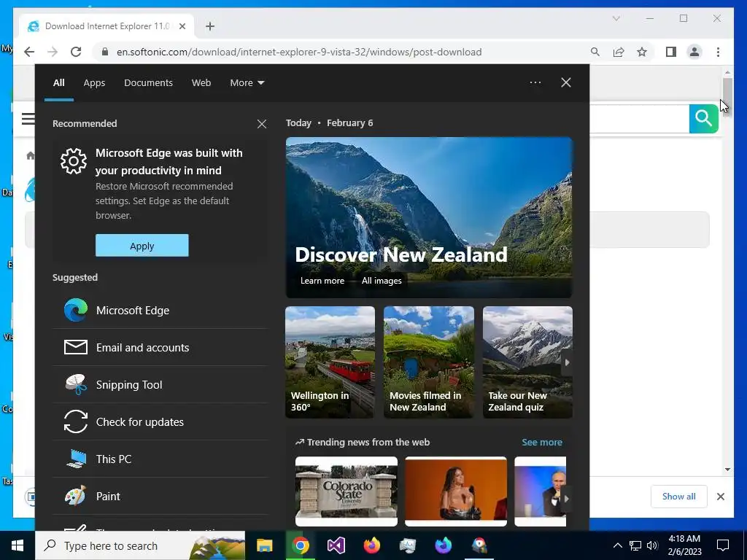The image size is (747, 560).
Task: Open Colorado State news thumbnail
Action: 347,491
